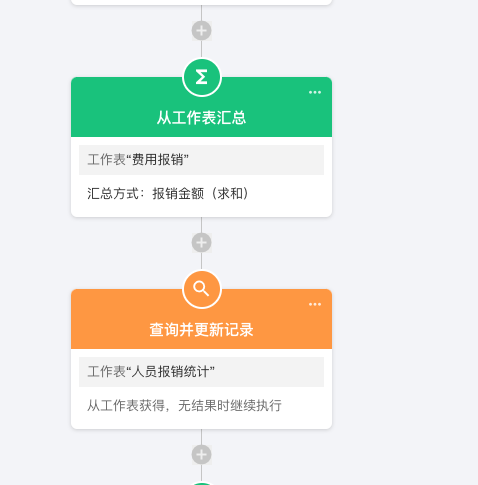Select the partially visible green node at bottom
478x485 pixels.
coord(202,484)
